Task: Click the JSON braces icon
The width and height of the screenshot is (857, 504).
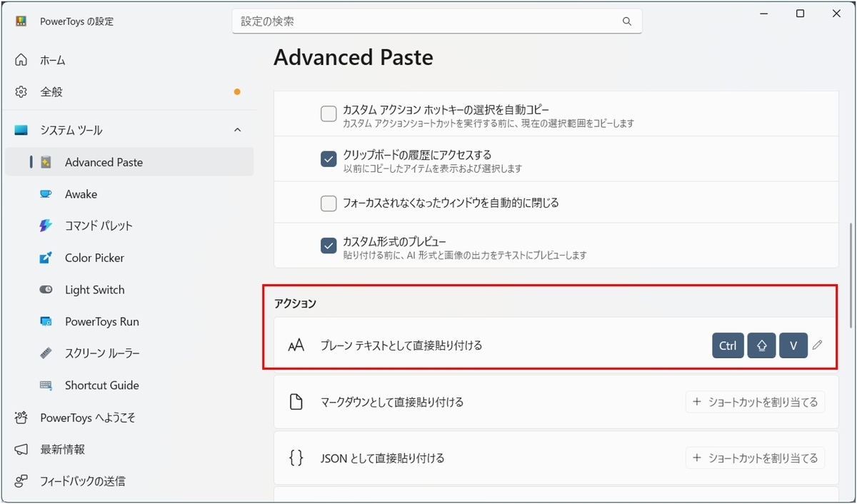Action: (296, 458)
